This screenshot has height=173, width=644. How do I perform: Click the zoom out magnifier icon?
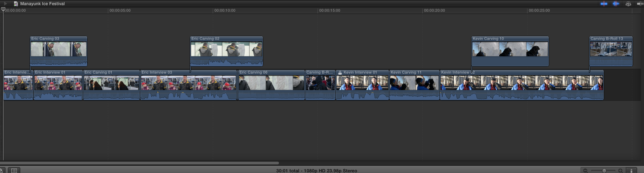pyautogui.click(x=586, y=171)
